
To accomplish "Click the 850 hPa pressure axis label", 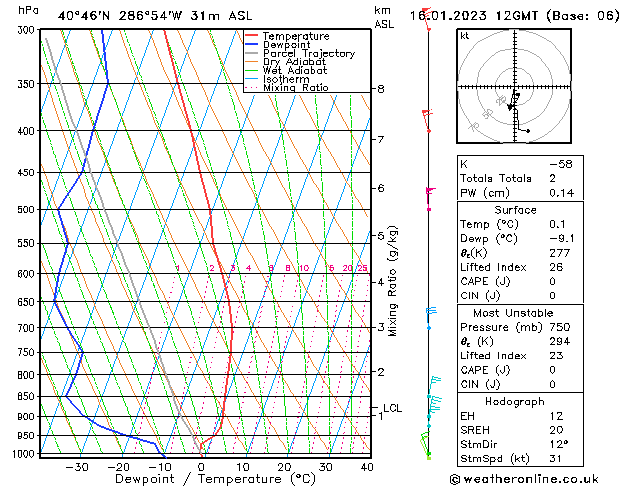I will coord(26,396).
